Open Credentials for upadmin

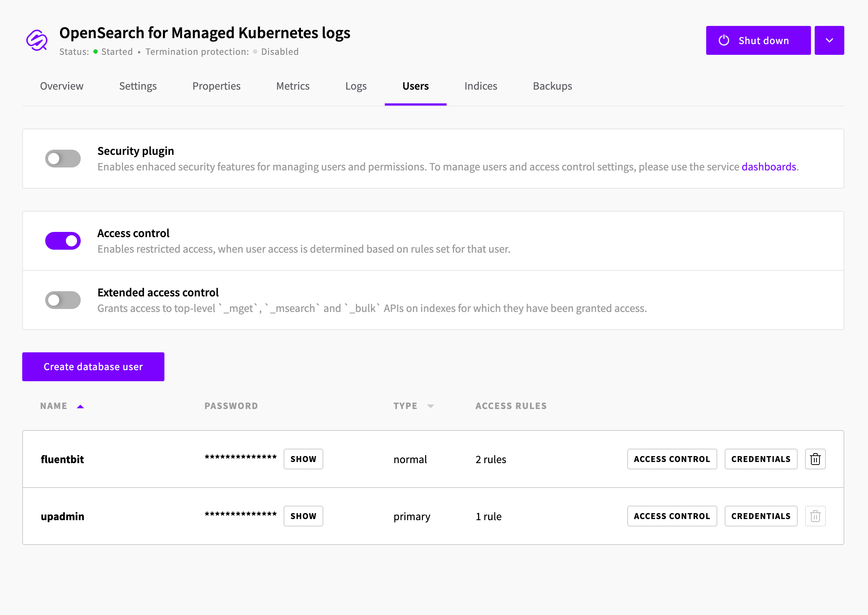761,516
